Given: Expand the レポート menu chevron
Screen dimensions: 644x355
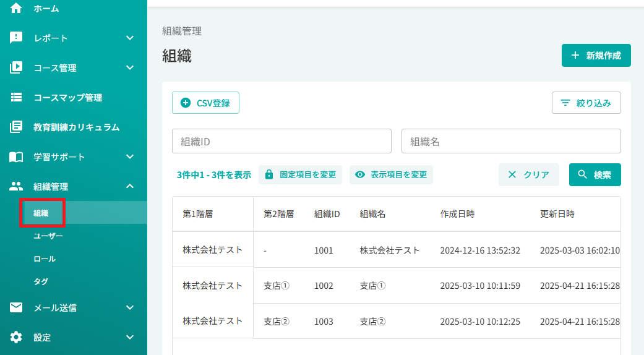Looking at the screenshot, I should pos(130,38).
